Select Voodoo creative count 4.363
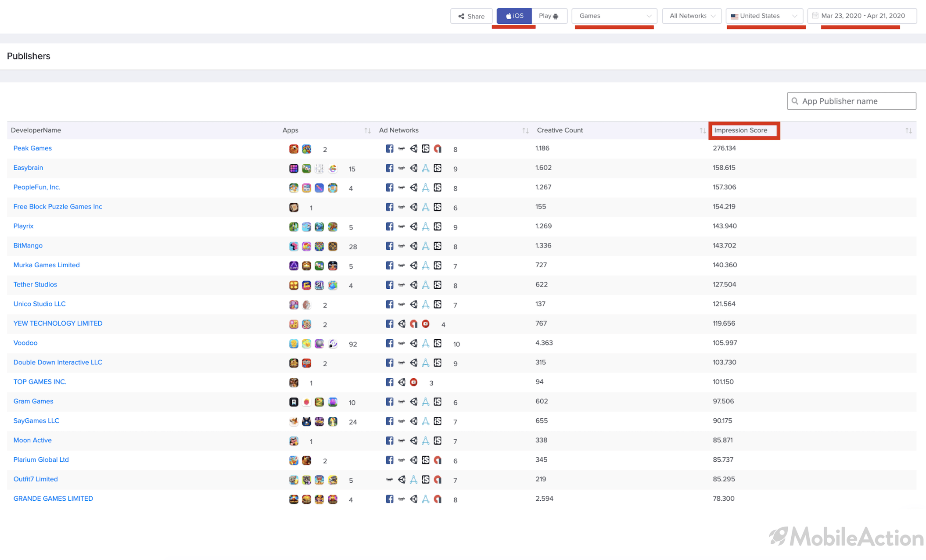Viewport: 926px width, 560px height. [544, 343]
